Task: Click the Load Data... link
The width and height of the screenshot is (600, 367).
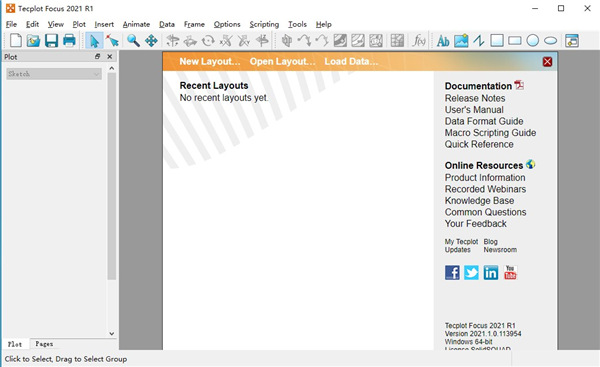Action: 351,62
